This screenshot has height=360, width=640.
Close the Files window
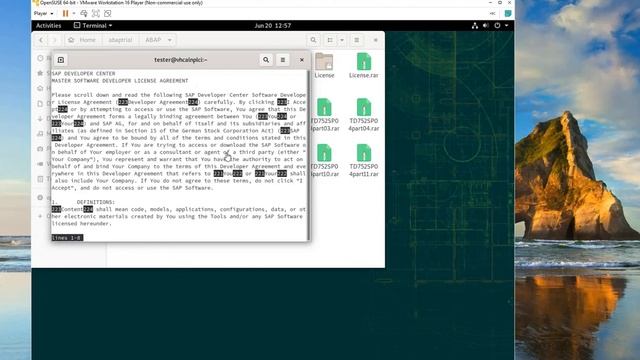click(376, 40)
